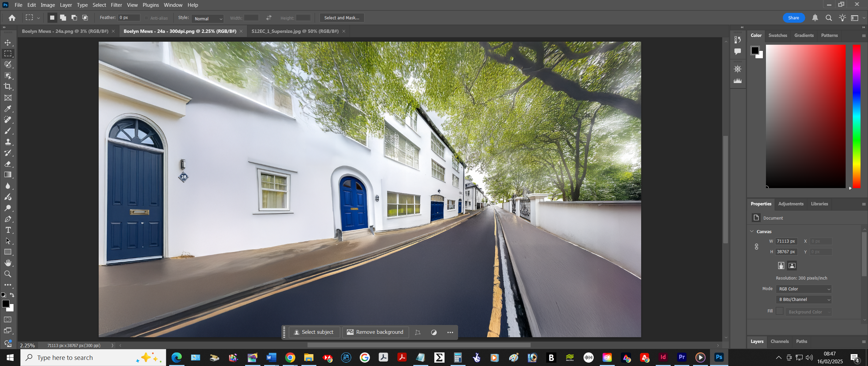Viewport: 868px width, 366px height.
Task: Select the Gradient tool
Action: (x=8, y=175)
